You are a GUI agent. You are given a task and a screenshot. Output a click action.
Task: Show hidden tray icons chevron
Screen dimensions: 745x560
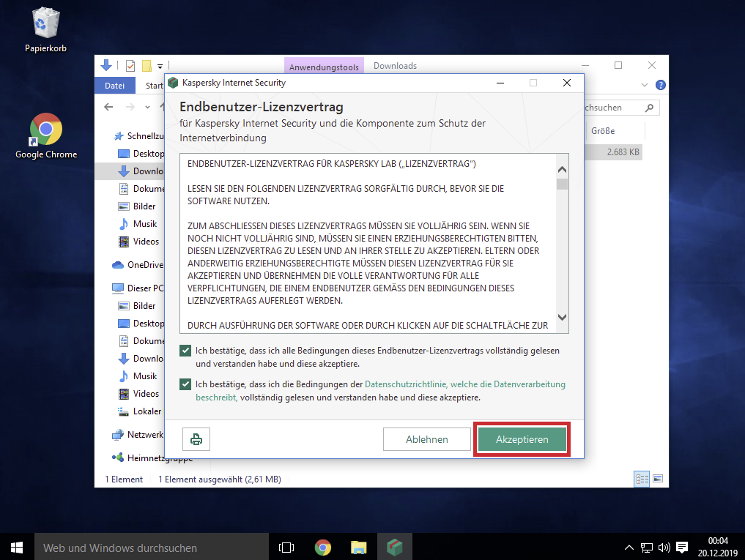[629, 548]
